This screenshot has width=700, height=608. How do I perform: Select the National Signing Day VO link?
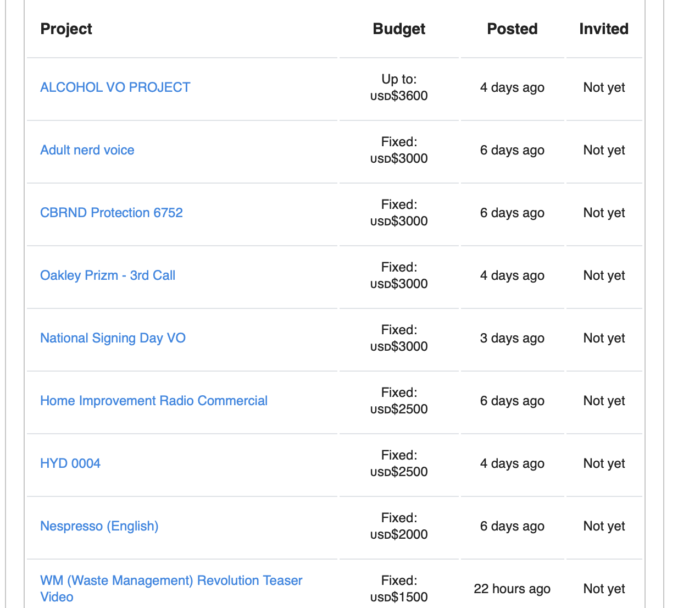(x=113, y=338)
